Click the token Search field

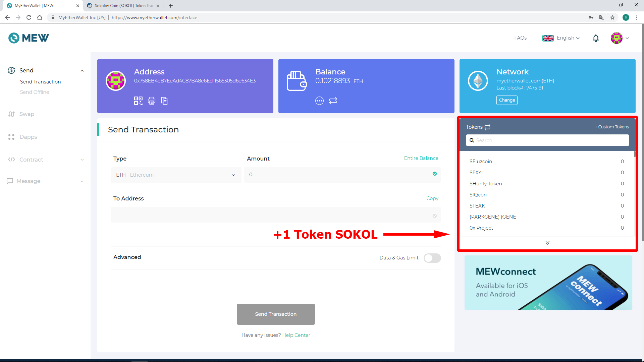pyautogui.click(x=547, y=140)
